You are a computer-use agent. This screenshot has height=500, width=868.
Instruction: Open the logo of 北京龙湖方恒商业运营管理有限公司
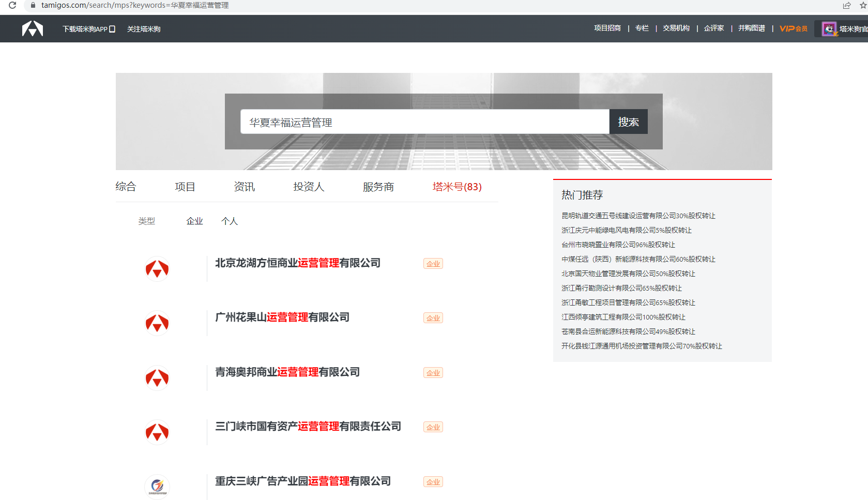click(157, 269)
